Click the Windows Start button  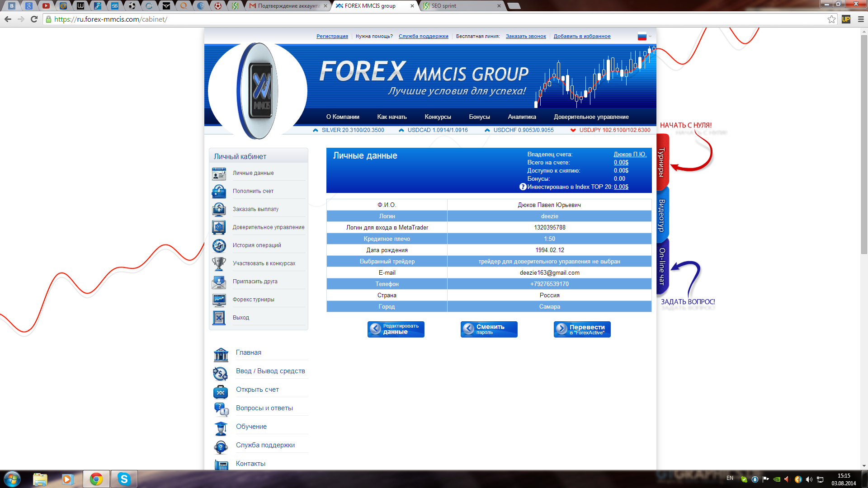[x=12, y=479]
